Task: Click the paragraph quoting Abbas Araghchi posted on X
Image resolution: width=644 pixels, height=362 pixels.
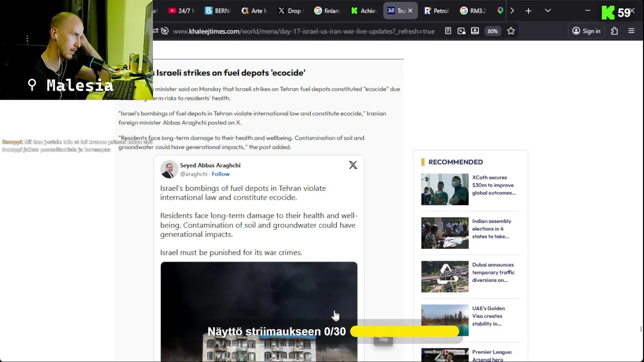Action: 252,118
